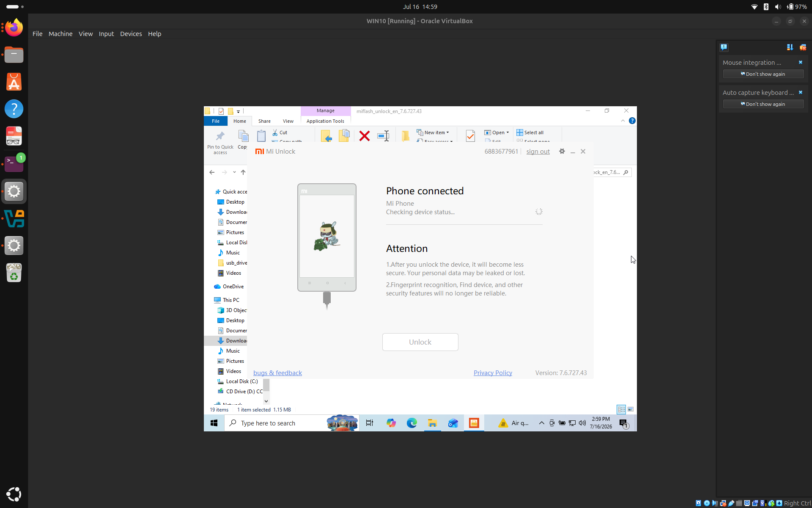Switch to details view layout icon
Image resolution: width=812 pixels, height=508 pixels.
click(621, 409)
